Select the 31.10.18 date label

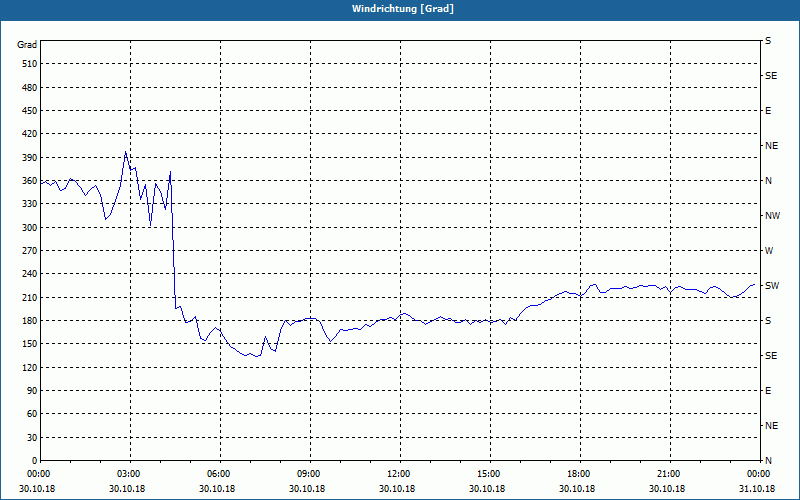tap(757, 488)
